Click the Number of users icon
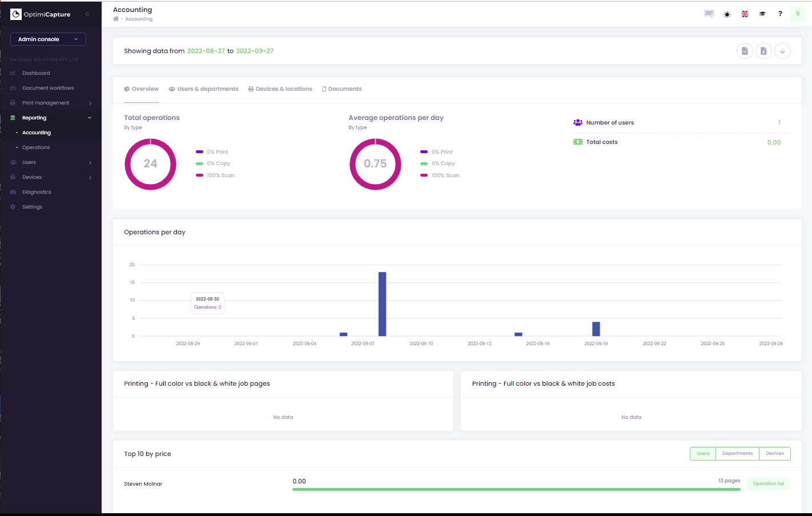This screenshot has height=516, width=812. (578, 122)
